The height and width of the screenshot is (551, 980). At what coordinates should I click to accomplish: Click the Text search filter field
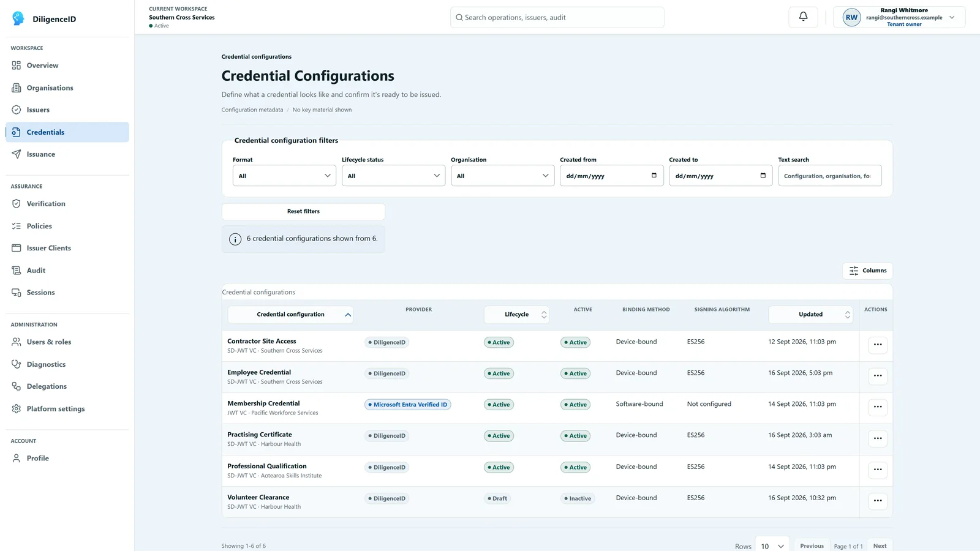829,176
